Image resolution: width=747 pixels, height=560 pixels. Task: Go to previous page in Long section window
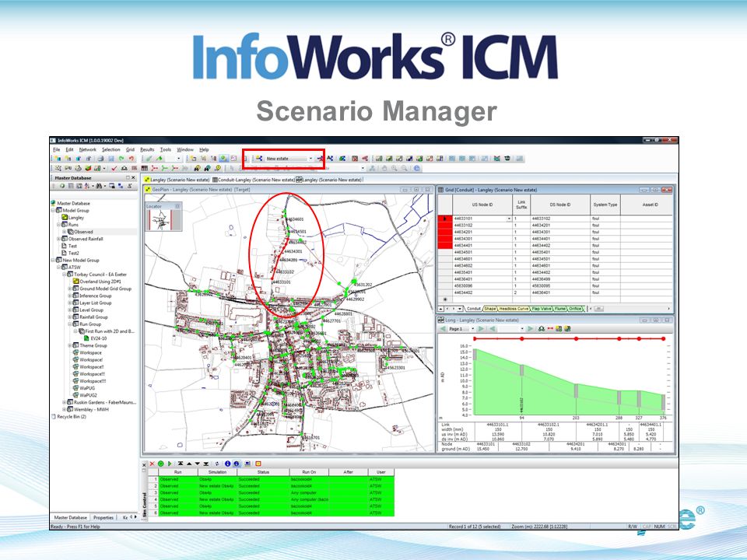(x=443, y=328)
